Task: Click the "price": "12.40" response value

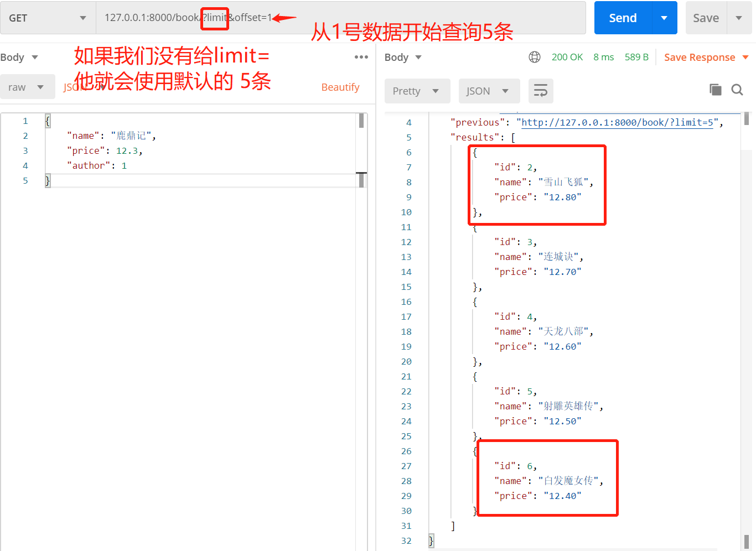Action: click(562, 496)
